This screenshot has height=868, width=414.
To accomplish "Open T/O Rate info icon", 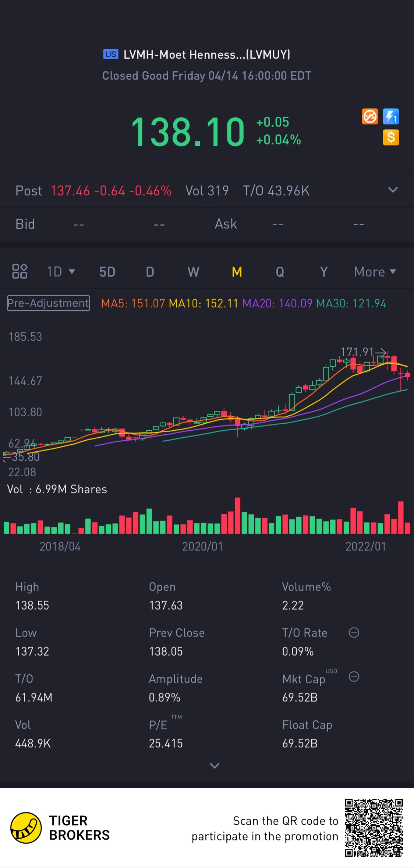I will point(354,633).
